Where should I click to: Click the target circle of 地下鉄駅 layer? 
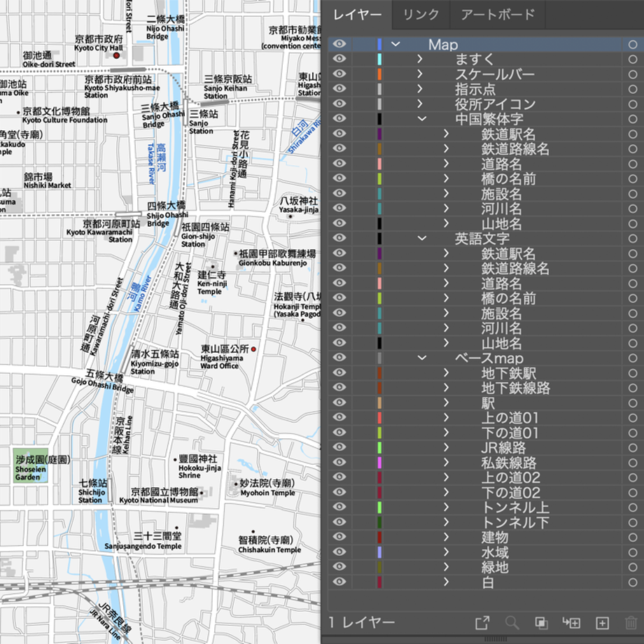[x=633, y=373]
